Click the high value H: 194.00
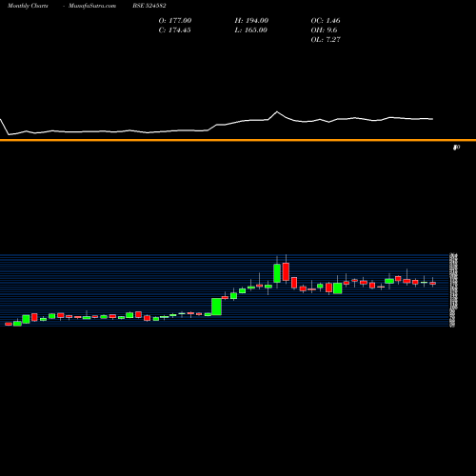Image resolution: width=476 pixels, height=476 pixels. (251, 21)
